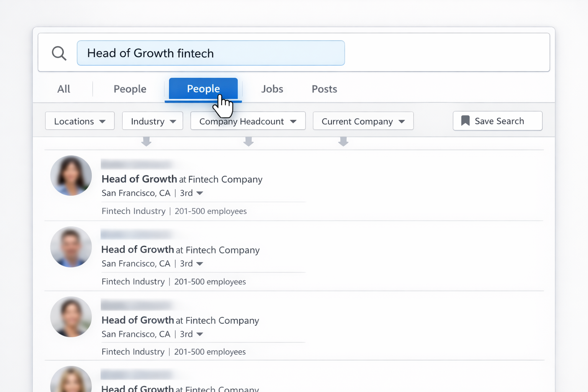Open the second result's profile photo (man)
This screenshot has width=588, height=392.
pyautogui.click(x=71, y=247)
